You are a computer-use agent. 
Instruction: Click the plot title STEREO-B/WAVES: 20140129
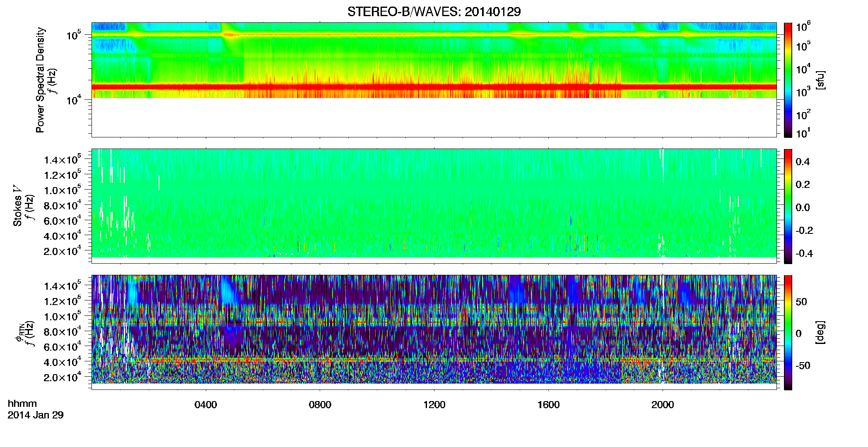tap(434, 12)
